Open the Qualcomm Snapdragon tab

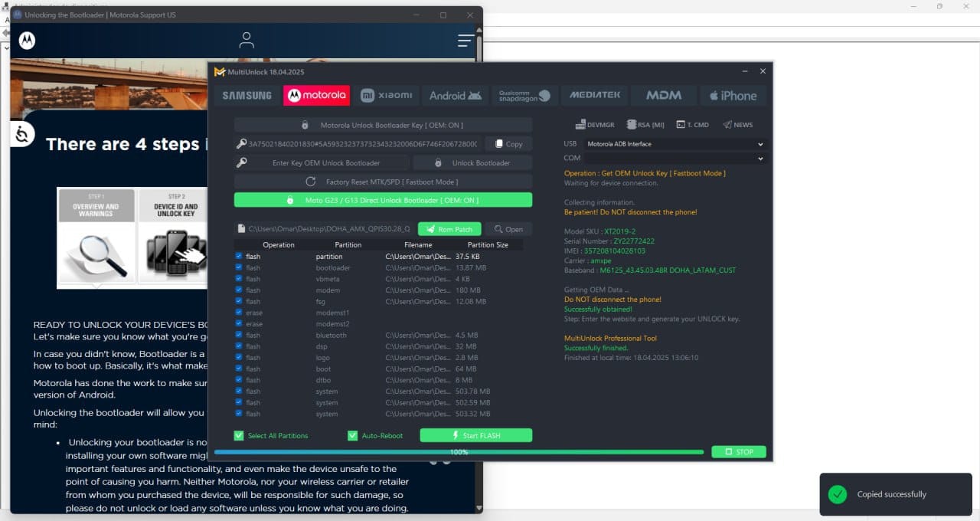click(x=524, y=96)
